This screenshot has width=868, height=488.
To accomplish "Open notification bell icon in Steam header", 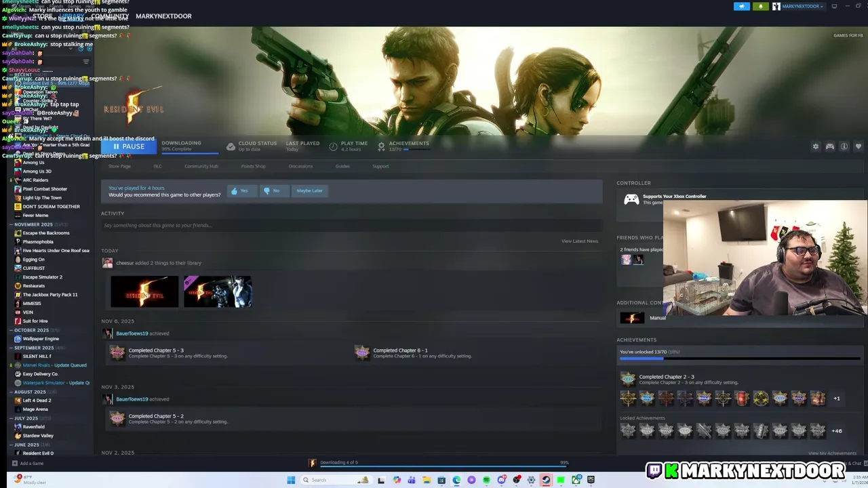I will 760,6.
